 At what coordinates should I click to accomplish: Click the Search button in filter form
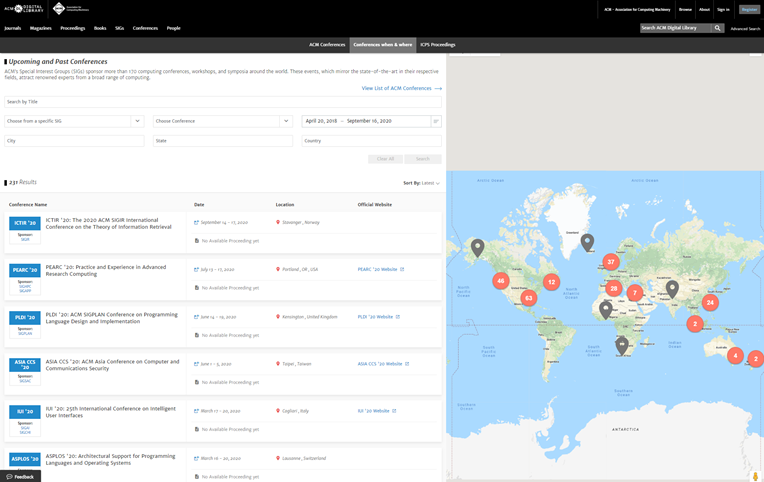click(x=423, y=159)
